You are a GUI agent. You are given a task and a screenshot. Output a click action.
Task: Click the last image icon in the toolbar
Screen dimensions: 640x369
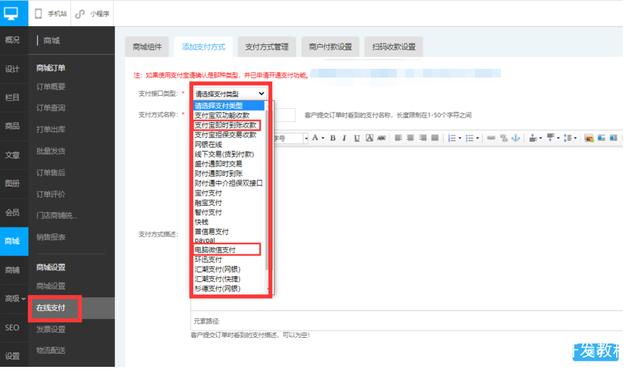point(613,138)
